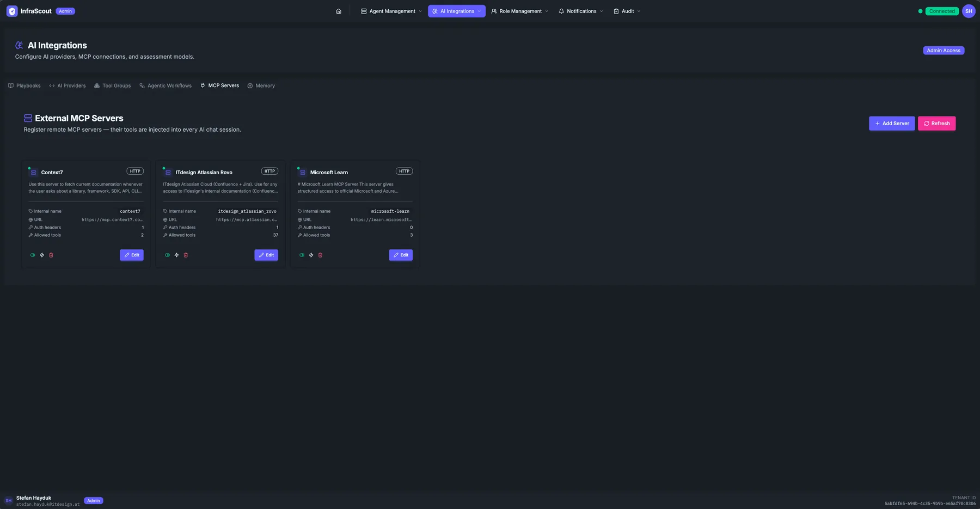Screen dimensions: 980x509
Task: Toggle ITdesign Atlassian Rovo enabled eye switch
Action: [x=167, y=255]
